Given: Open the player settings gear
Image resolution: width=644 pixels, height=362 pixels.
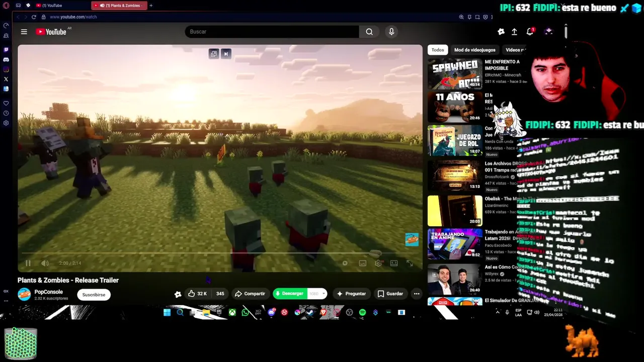Looking at the screenshot, I should (378, 263).
